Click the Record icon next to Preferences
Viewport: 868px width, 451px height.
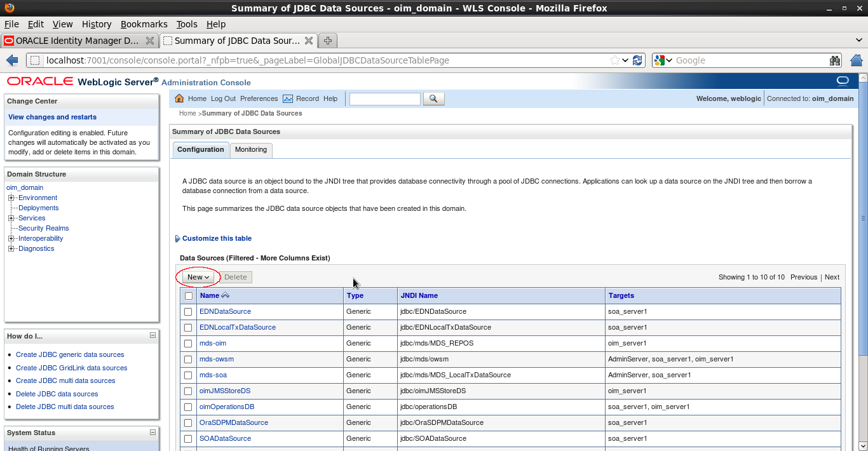[x=288, y=98]
